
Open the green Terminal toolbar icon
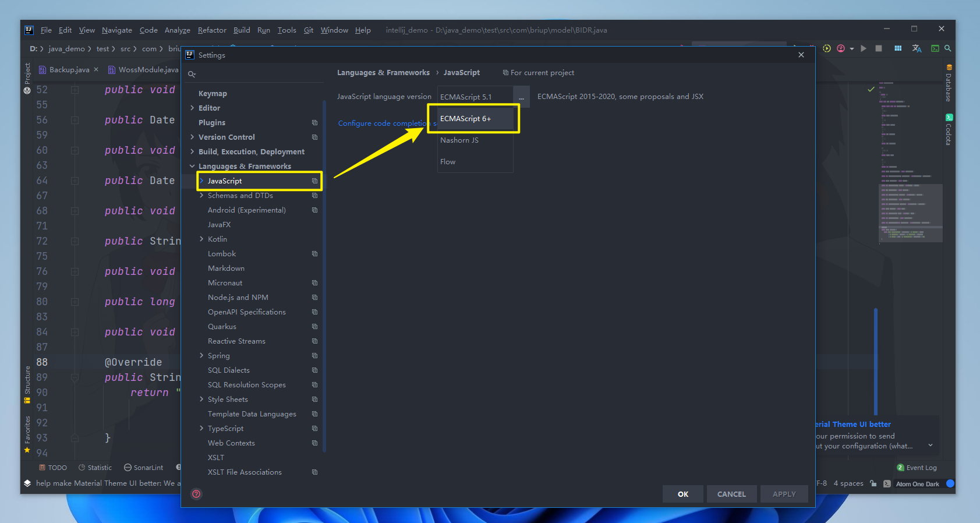tap(935, 48)
